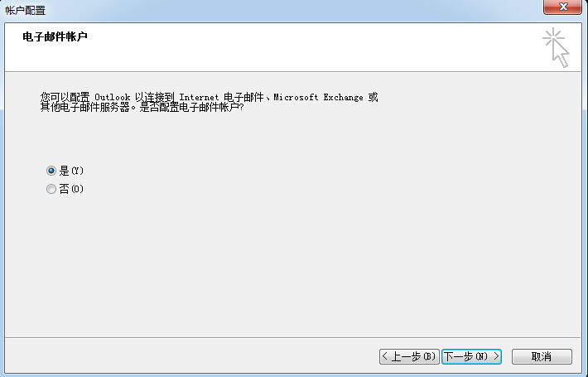Click the word Outlook in the description
This screenshot has width=588, height=377.
[x=113, y=97]
